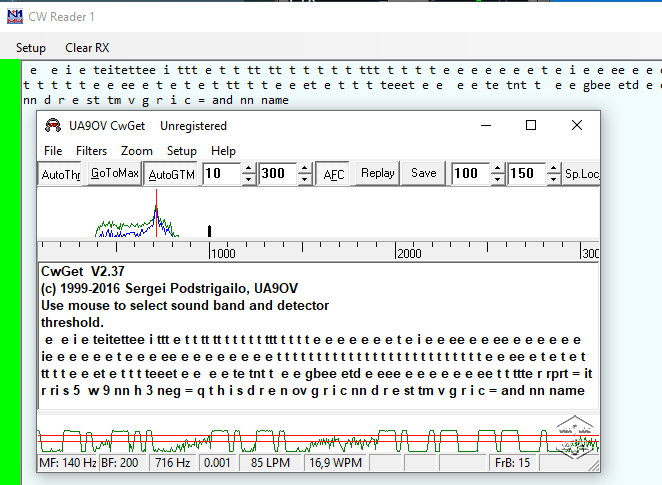Screen dimensions: 662x485
Task: Increase the value 100 with up arrow
Action: click(498, 168)
